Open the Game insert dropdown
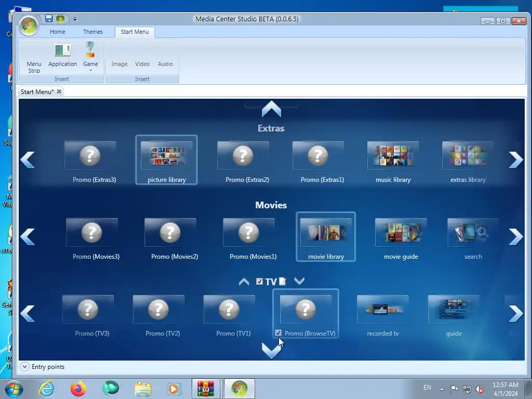Screen dimensions: 532x399 tap(90, 57)
